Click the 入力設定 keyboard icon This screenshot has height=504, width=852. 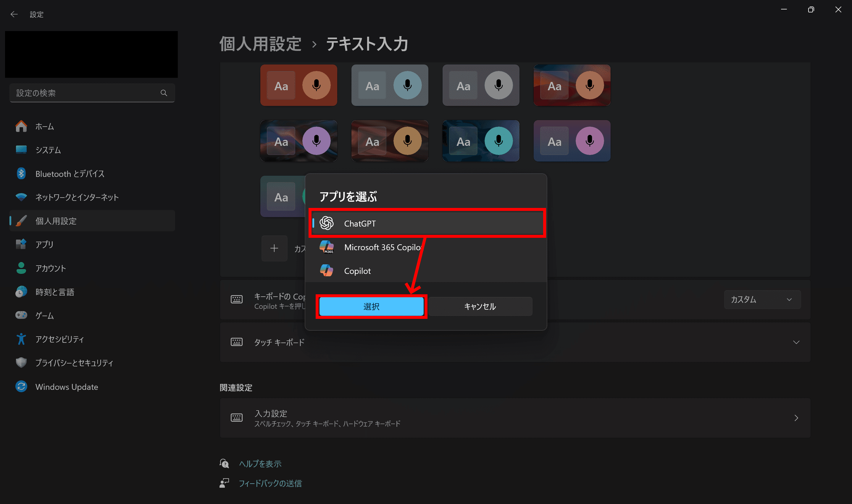tap(237, 418)
